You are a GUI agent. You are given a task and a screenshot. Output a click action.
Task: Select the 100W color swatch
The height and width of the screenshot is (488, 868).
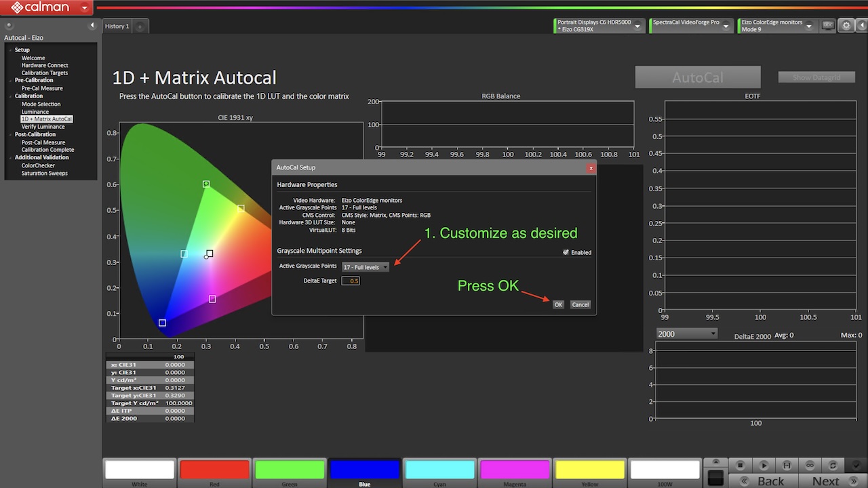click(665, 473)
